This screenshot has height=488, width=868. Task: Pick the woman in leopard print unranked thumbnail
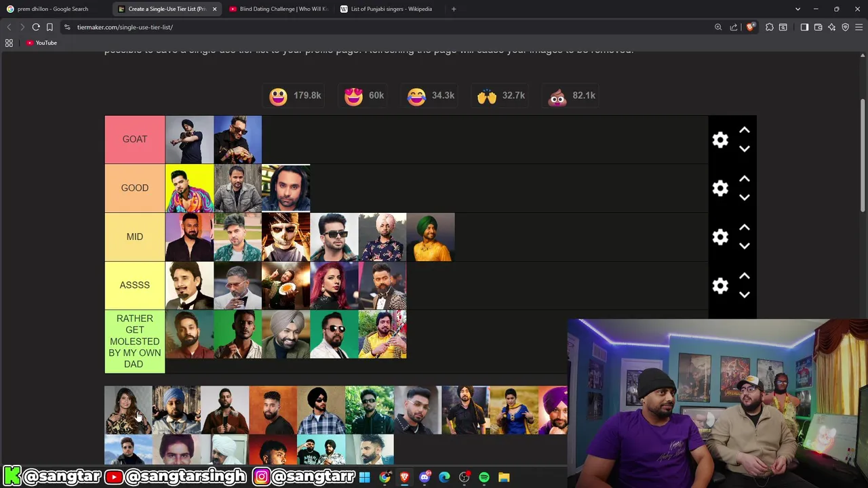[128, 410]
